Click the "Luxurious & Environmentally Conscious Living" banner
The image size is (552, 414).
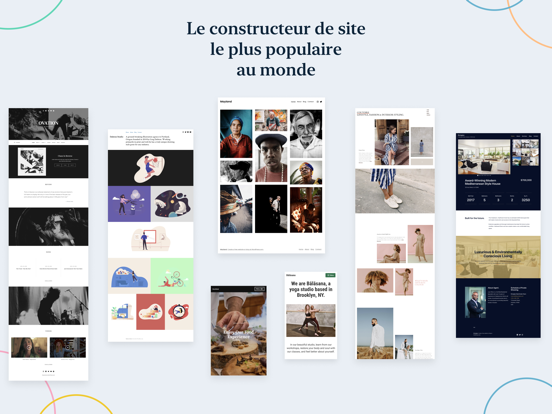[498, 257]
